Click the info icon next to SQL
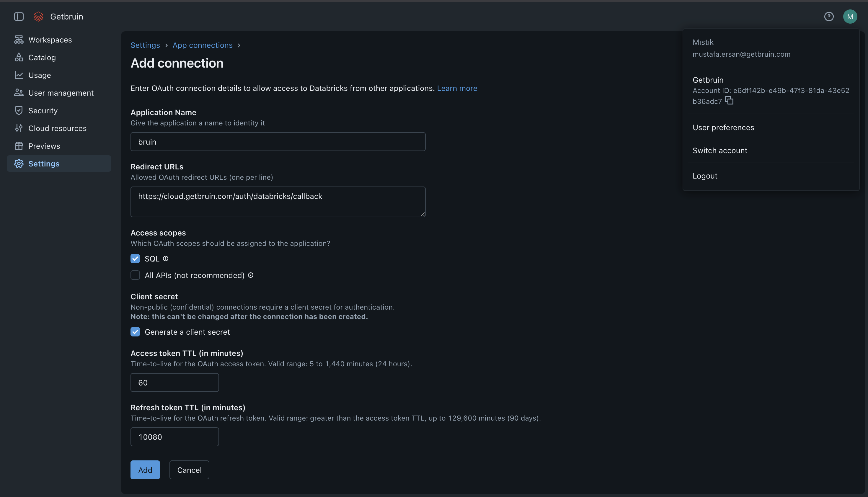 (x=166, y=259)
